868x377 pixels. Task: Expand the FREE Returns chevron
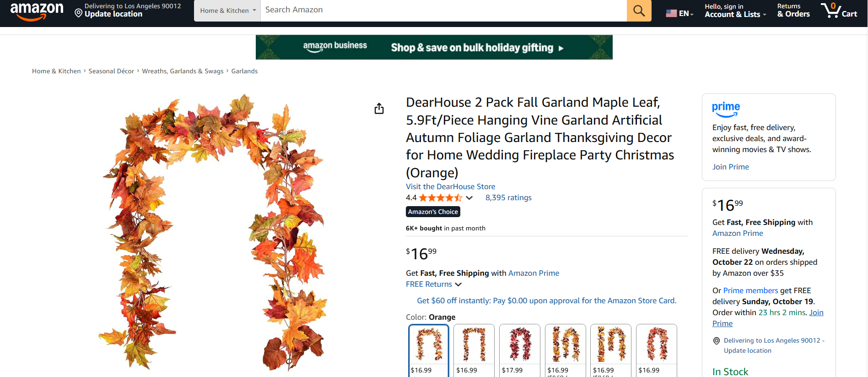click(458, 284)
